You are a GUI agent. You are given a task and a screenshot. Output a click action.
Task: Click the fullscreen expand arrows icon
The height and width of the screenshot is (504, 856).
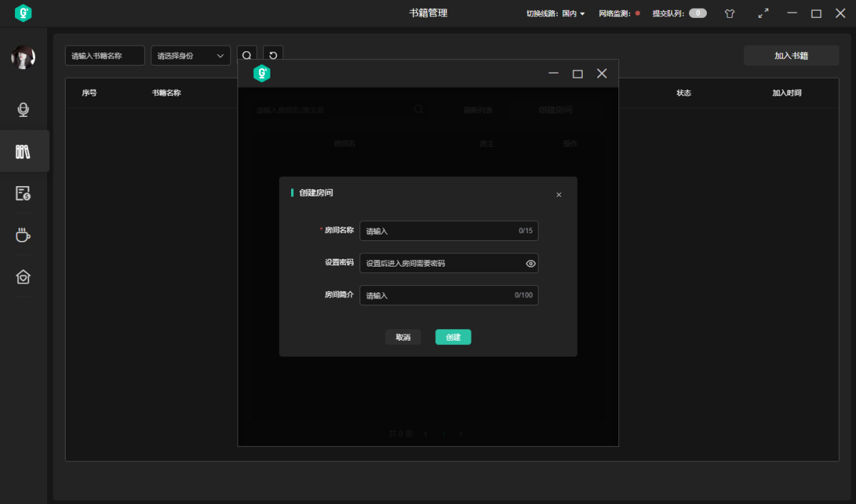pyautogui.click(x=763, y=14)
